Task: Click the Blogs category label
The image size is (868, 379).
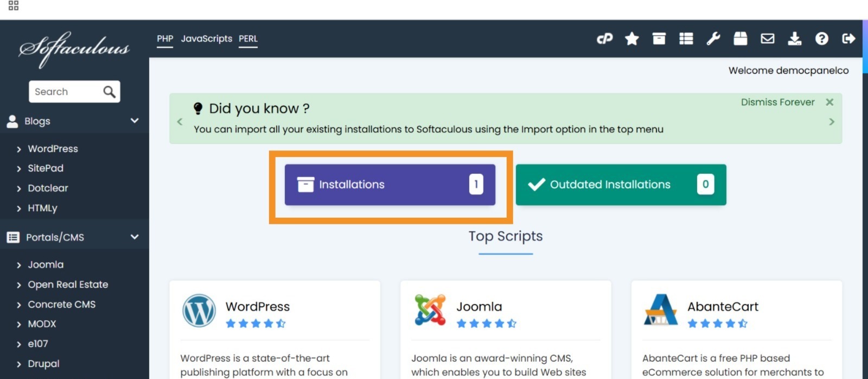Action: coord(37,121)
